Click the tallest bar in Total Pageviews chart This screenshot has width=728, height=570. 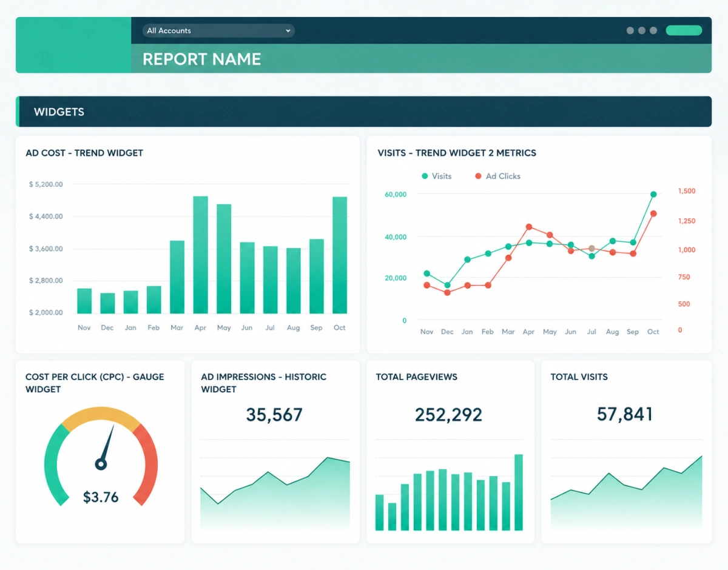tap(519, 492)
